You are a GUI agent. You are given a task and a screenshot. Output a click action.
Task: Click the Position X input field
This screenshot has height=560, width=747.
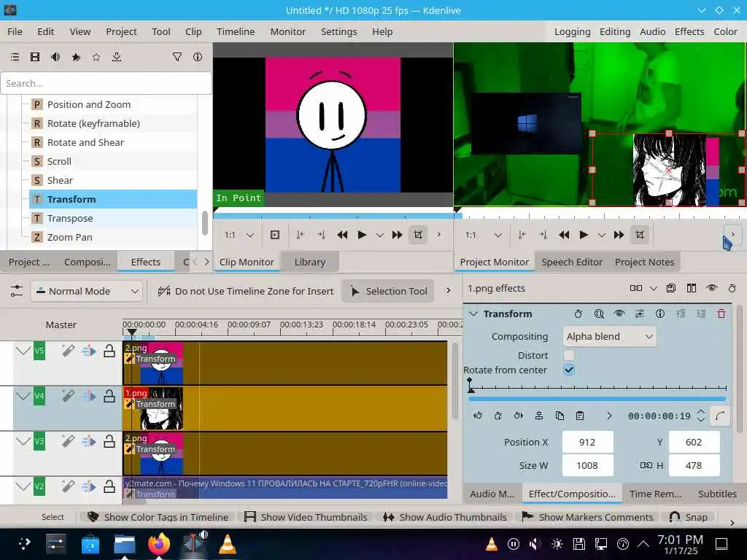[x=587, y=443]
